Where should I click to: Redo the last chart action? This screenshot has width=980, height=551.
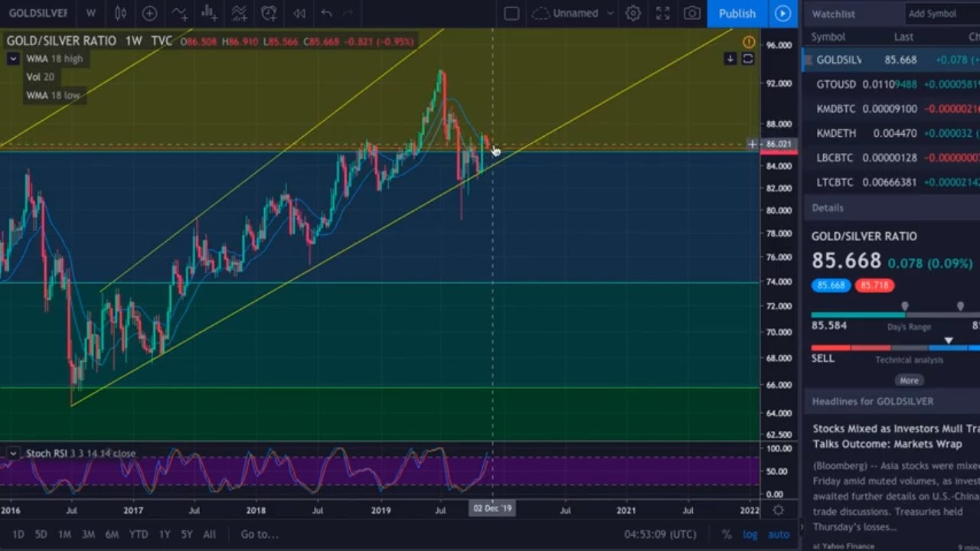pos(348,13)
